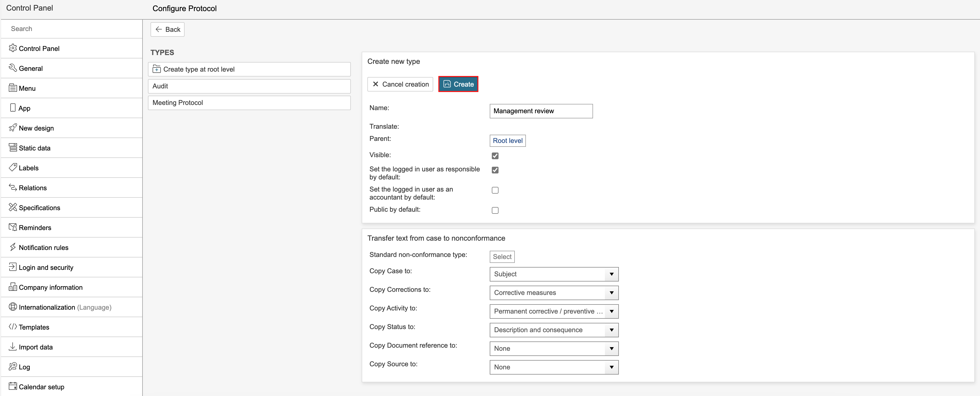980x396 pixels.
Task: Open the Copy Case to dropdown
Action: point(554,274)
